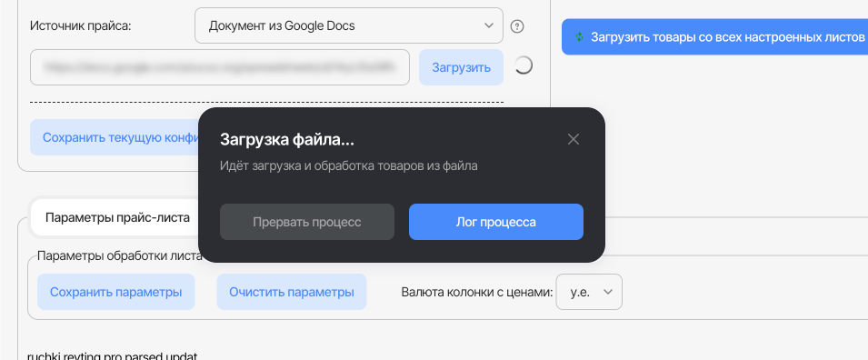Click the Загрузка файла... dialog title
Image resolution: width=868 pixels, height=360 pixels.
point(286,140)
